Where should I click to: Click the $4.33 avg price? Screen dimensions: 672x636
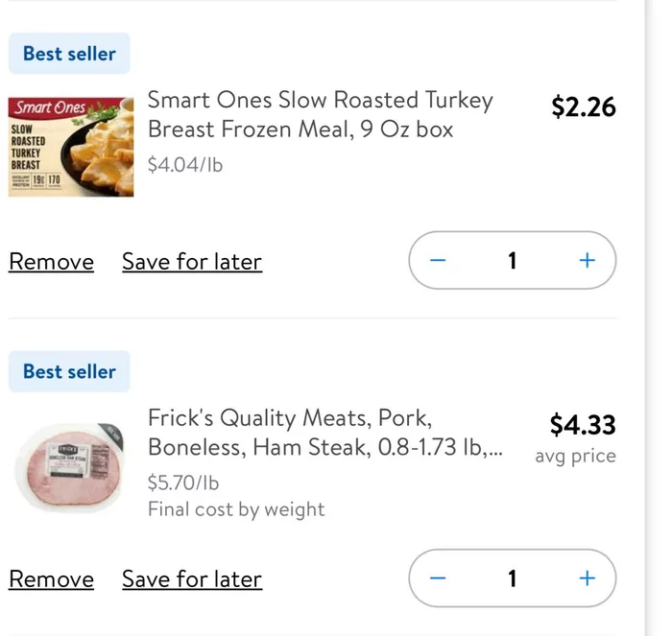pyautogui.click(x=583, y=424)
